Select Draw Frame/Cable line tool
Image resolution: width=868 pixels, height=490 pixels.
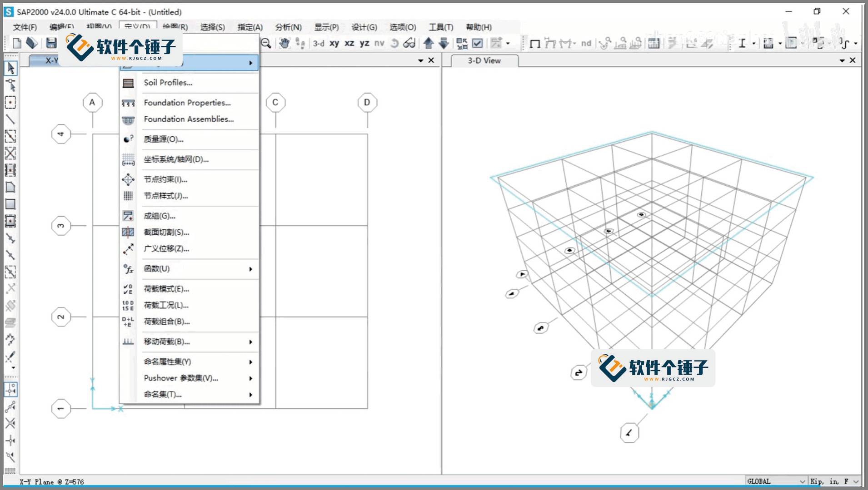pyautogui.click(x=10, y=119)
